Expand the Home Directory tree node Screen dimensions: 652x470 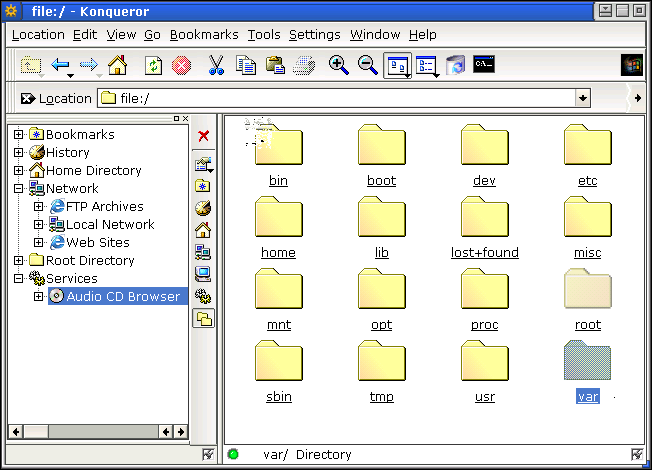click(18, 170)
